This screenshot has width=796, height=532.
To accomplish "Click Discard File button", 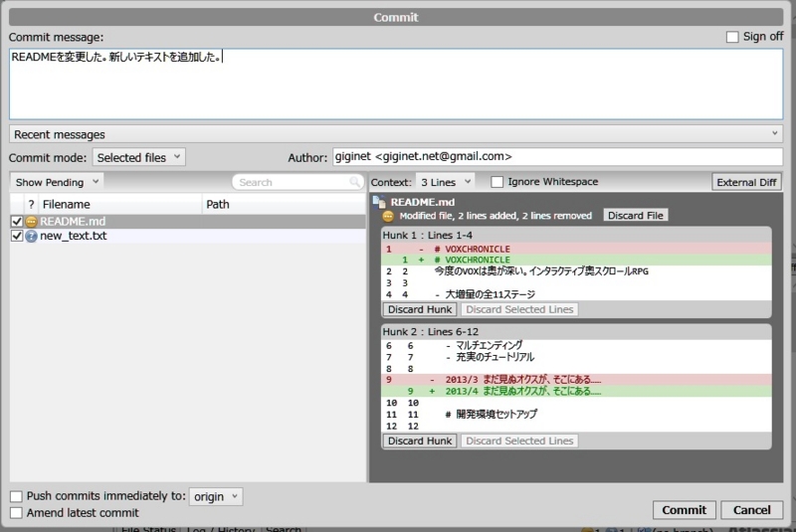I will (x=636, y=216).
